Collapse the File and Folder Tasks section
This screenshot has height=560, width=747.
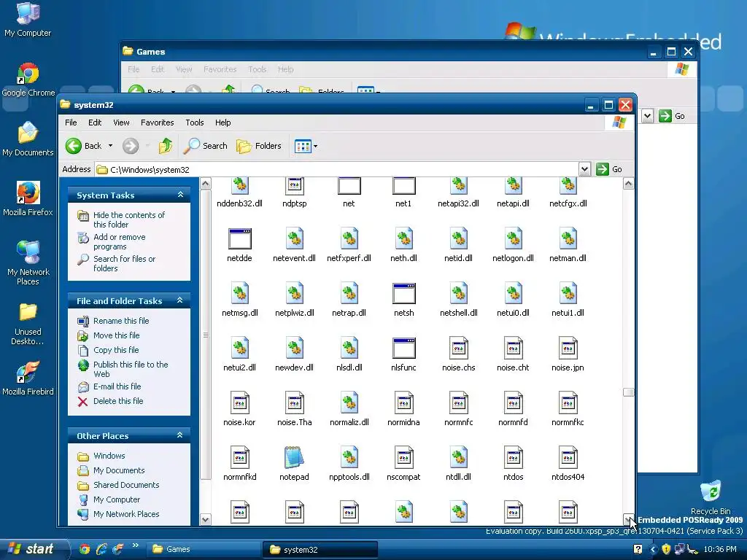point(180,300)
